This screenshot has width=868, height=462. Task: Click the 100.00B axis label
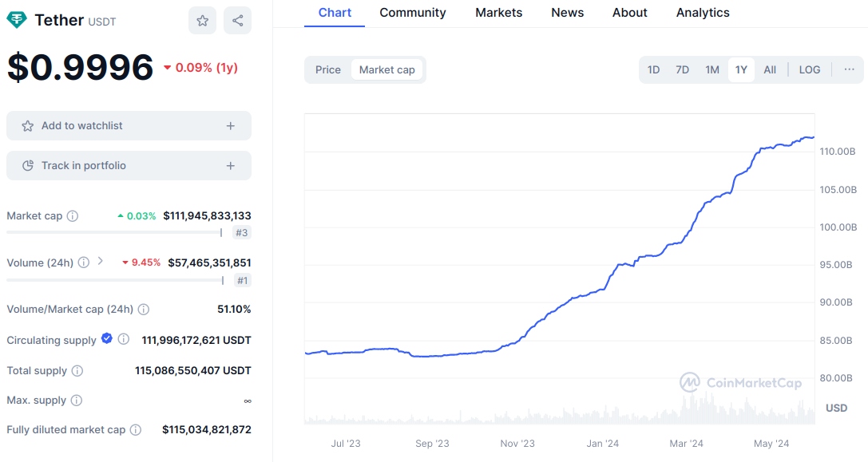(838, 227)
